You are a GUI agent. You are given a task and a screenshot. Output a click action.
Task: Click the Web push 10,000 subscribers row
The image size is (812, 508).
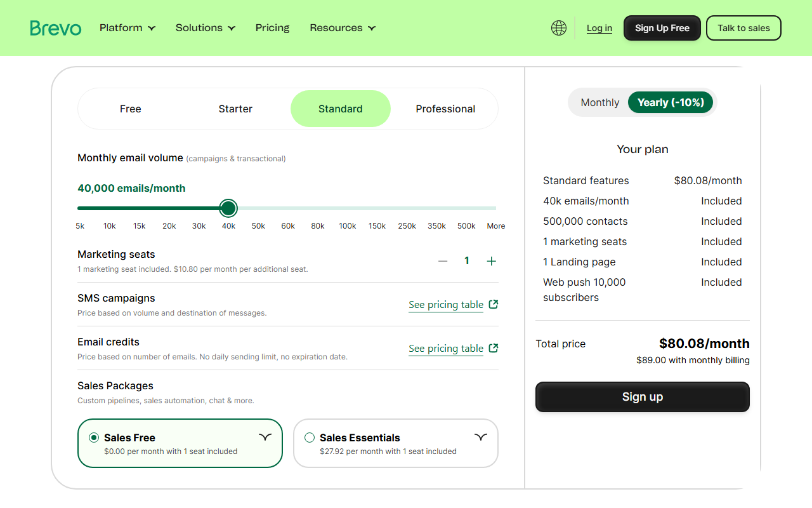coord(643,290)
